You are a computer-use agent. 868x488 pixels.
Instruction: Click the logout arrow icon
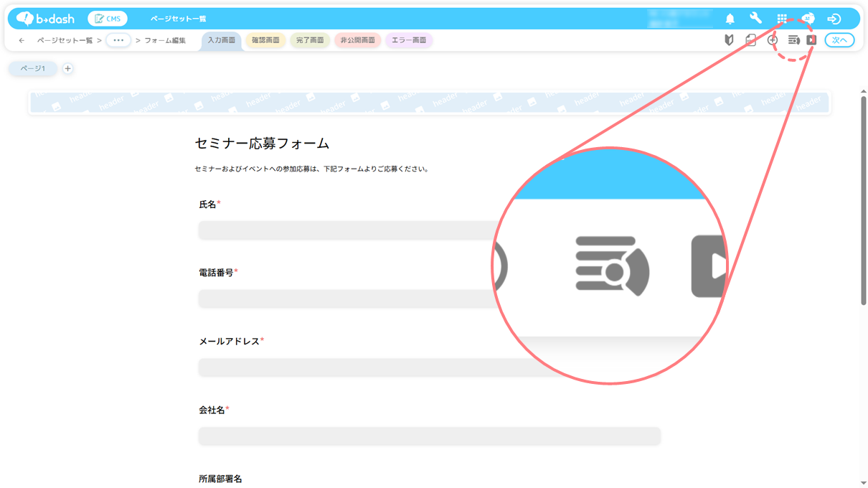[834, 19]
